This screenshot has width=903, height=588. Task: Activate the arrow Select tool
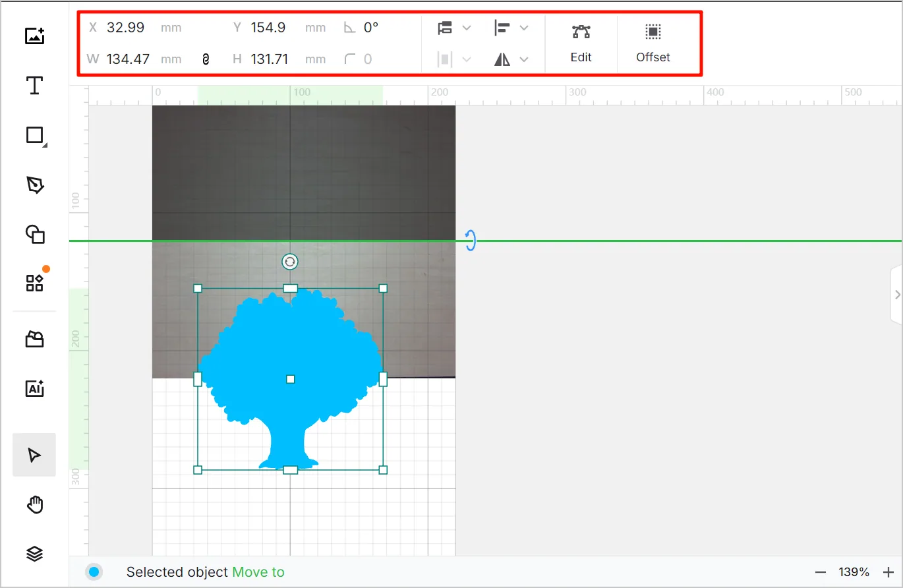point(34,455)
